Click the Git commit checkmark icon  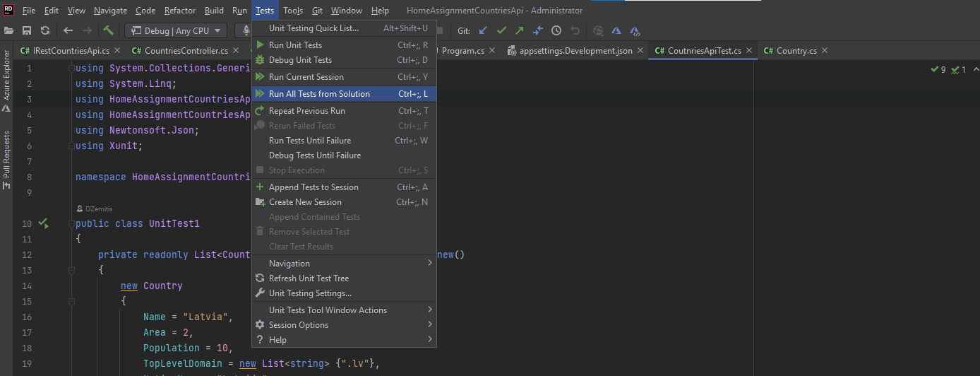[501, 30]
